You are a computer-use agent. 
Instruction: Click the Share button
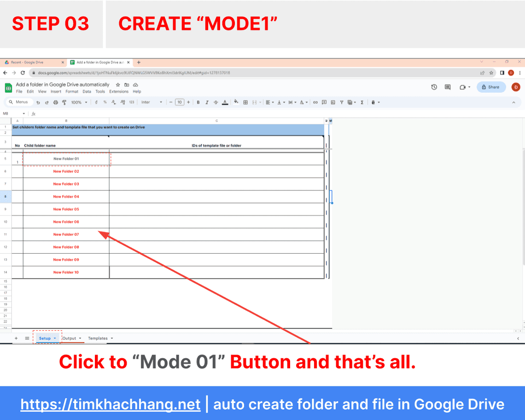(490, 87)
